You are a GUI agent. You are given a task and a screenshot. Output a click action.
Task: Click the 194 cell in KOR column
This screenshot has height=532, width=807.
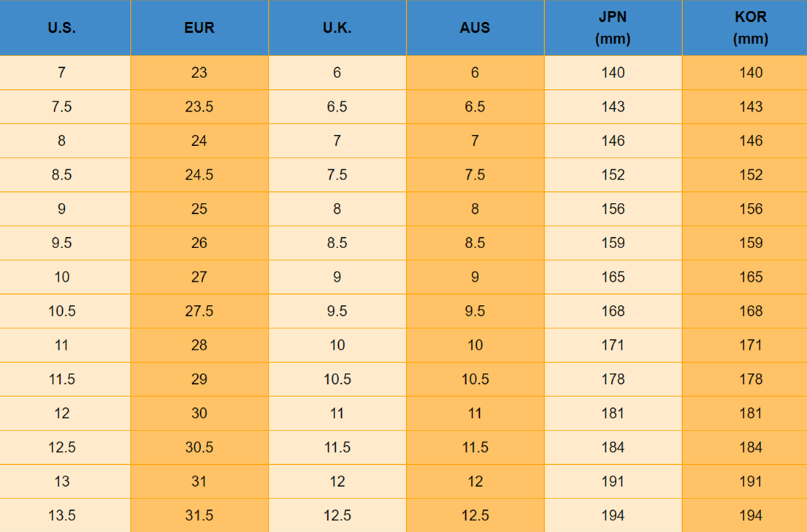click(x=751, y=515)
